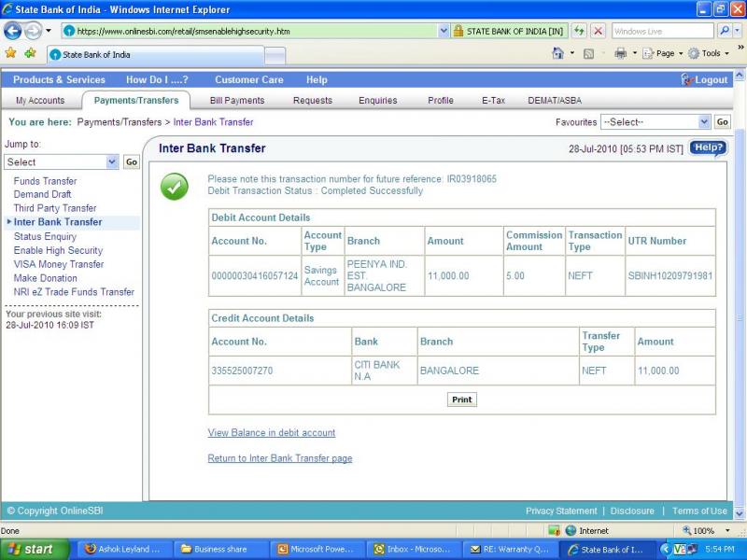Select Inter Bank Transfer in the sidebar

[58, 222]
